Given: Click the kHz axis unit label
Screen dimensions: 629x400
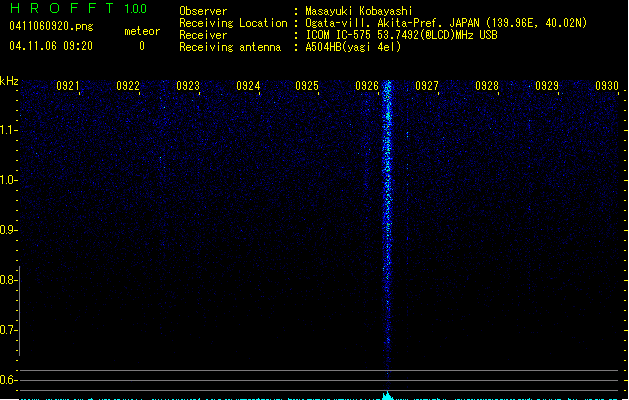Looking at the screenshot, I should 9,81.
